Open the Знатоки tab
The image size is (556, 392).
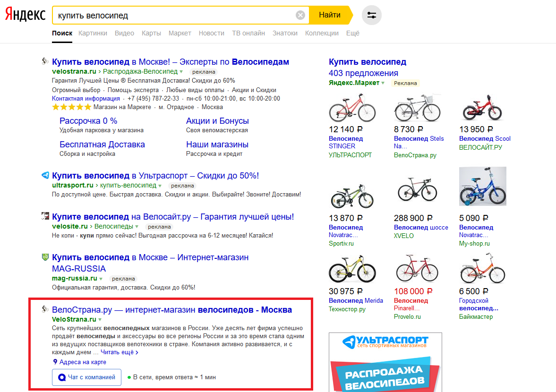[285, 33]
